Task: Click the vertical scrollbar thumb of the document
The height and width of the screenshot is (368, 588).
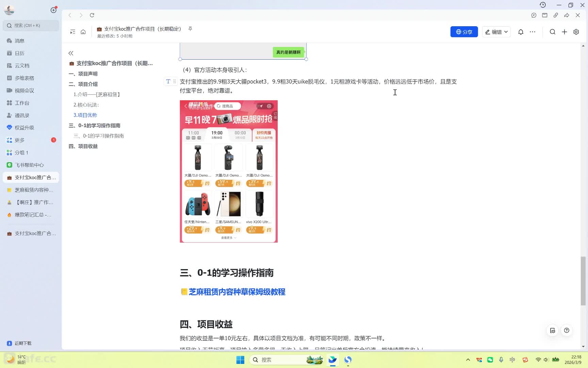Action: coord(583,281)
